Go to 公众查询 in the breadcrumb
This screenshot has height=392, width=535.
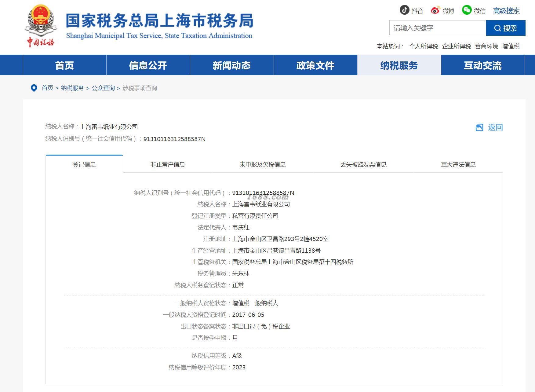tap(103, 88)
